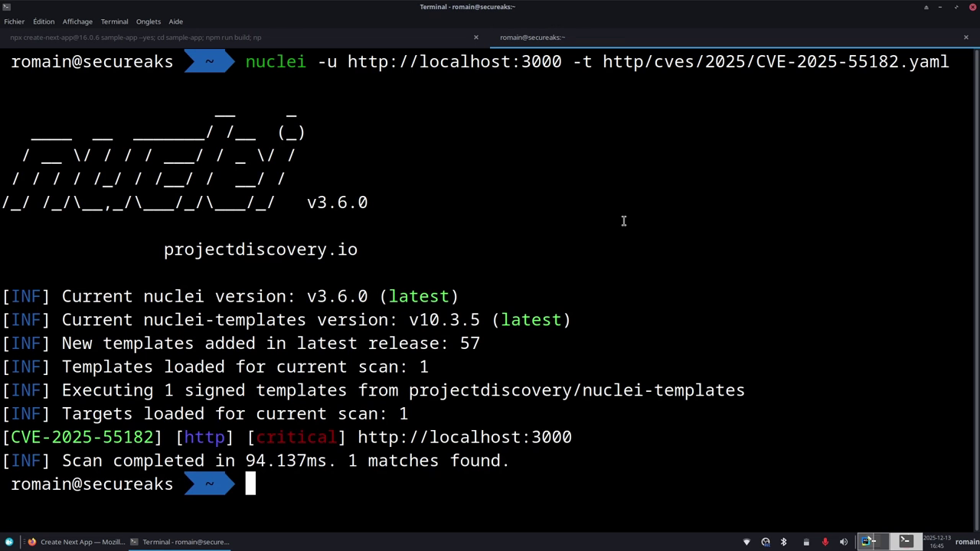Open the Wi-Fi network tray icon

[746, 542]
